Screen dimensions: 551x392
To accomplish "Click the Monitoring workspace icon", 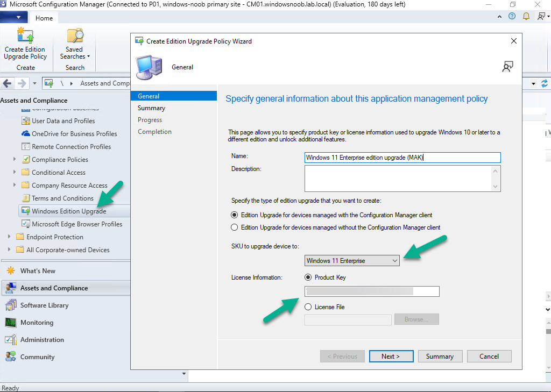I will click(x=11, y=322).
